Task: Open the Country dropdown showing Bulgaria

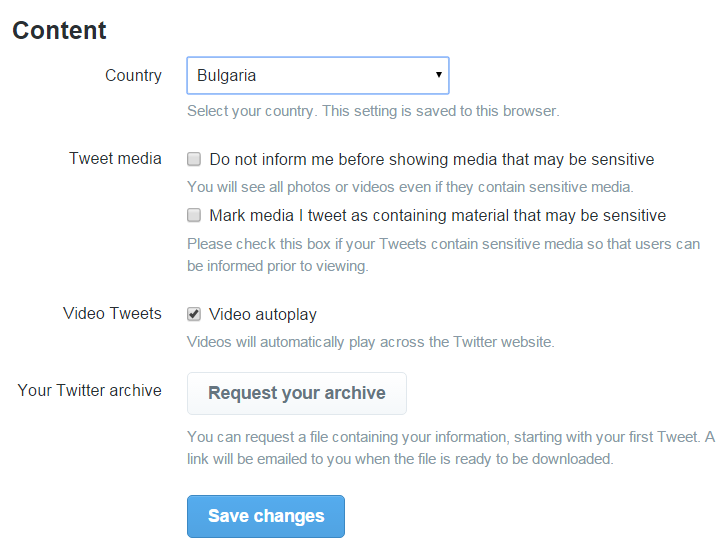Action: coord(318,75)
